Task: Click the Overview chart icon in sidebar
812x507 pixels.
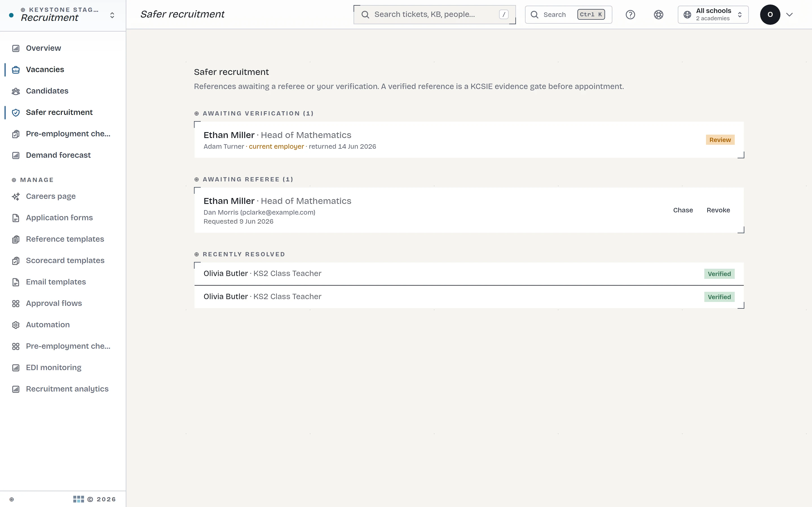Action: [16, 48]
